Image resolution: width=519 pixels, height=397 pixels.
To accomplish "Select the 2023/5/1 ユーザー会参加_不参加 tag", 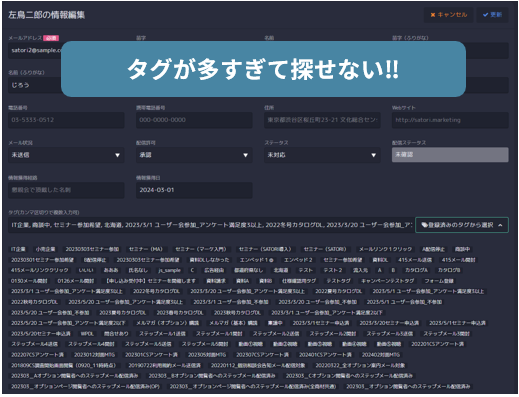I will [404, 302].
